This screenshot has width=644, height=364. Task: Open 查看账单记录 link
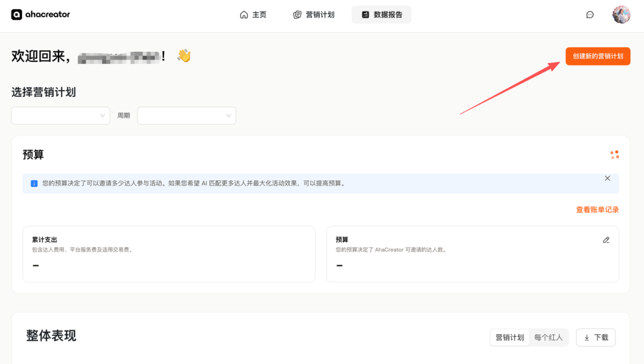(597, 209)
